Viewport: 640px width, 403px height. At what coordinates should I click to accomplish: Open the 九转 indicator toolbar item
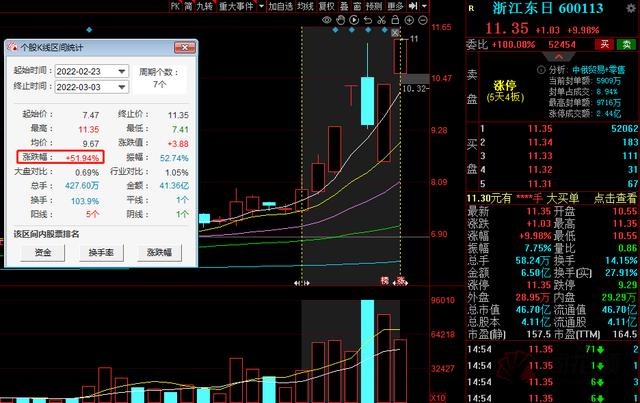point(205,6)
